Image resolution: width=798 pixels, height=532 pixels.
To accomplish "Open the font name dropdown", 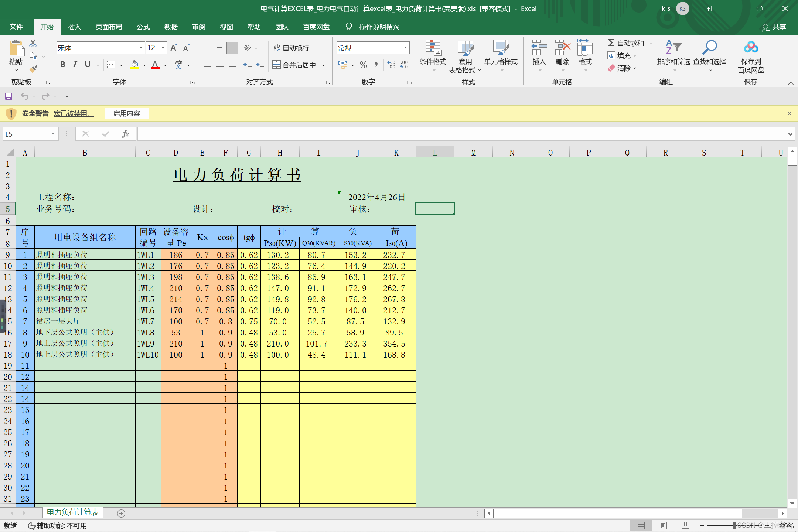I will [x=141, y=48].
